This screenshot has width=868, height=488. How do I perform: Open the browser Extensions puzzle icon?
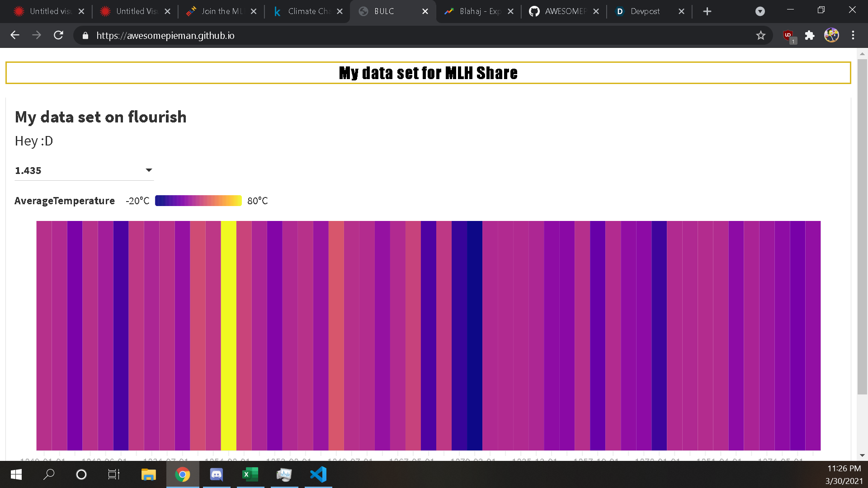810,35
